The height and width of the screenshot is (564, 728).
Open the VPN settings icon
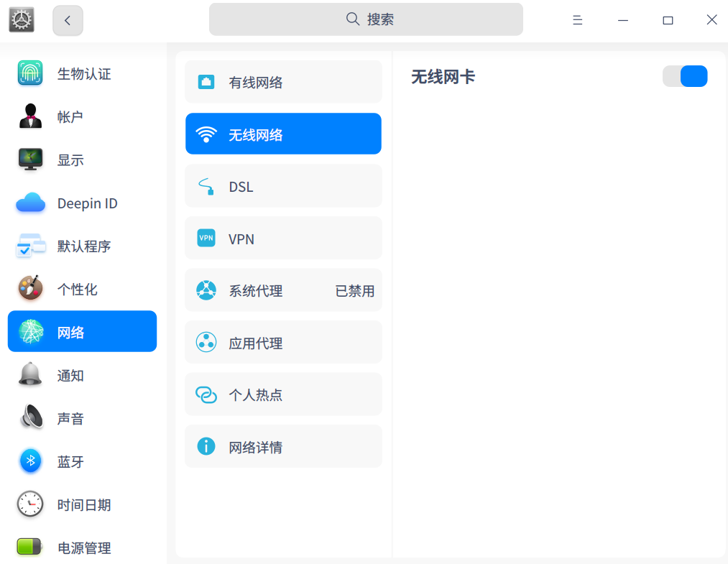coord(207,238)
